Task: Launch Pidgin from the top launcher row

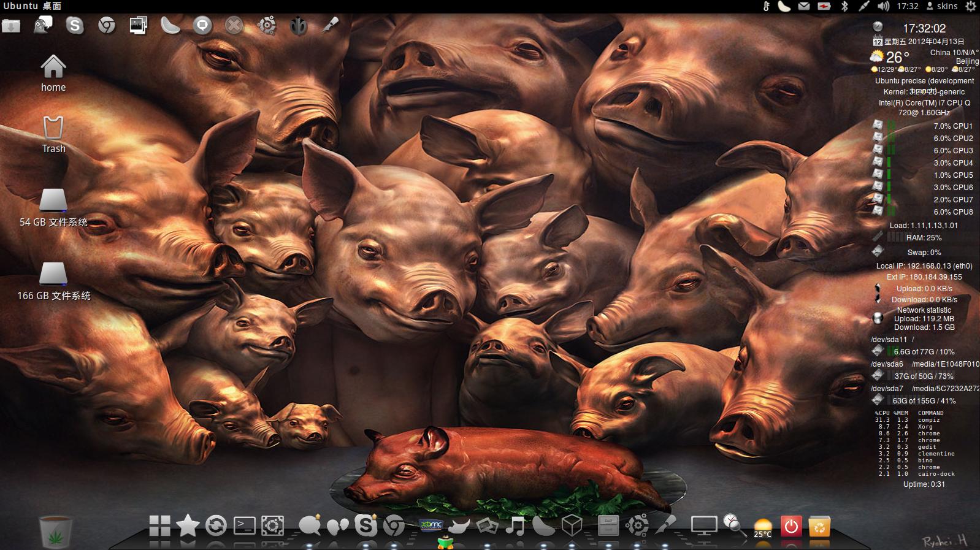Action: (x=43, y=25)
